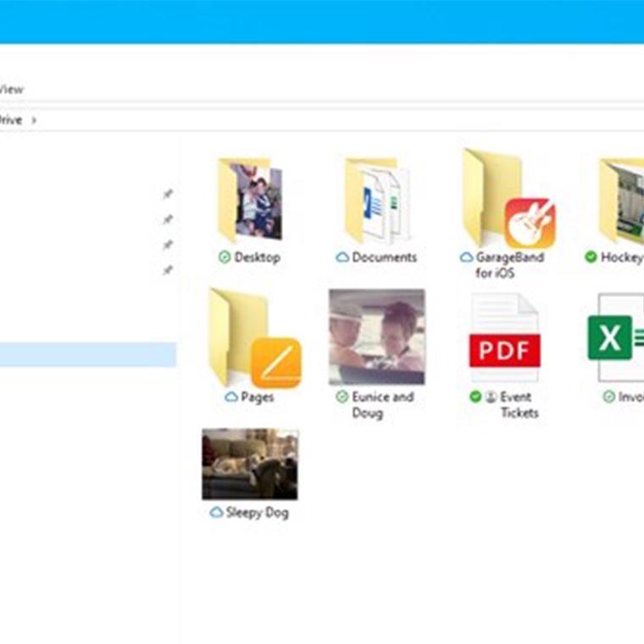Screen dimensions: 644x644
Task: Select the Eunice and Doug photo thumbnail
Action: tap(376, 337)
